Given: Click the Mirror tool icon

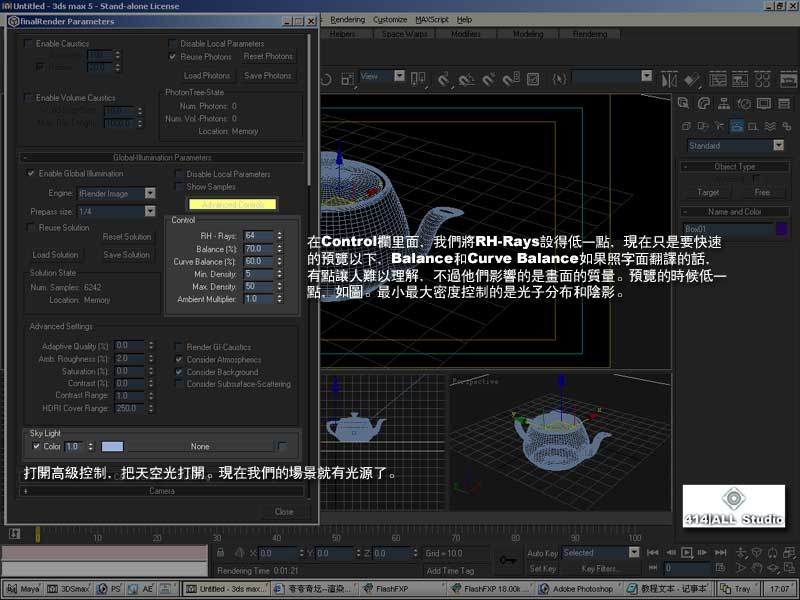Looking at the screenshot, I should (669, 79).
